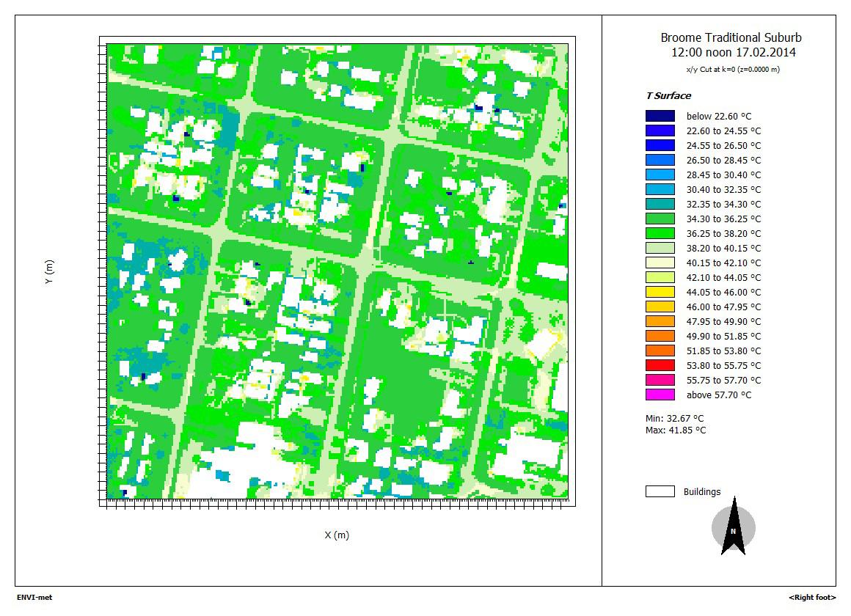Click the '44.05 to 46.00 °C' yellow swatch

coord(660,291)
